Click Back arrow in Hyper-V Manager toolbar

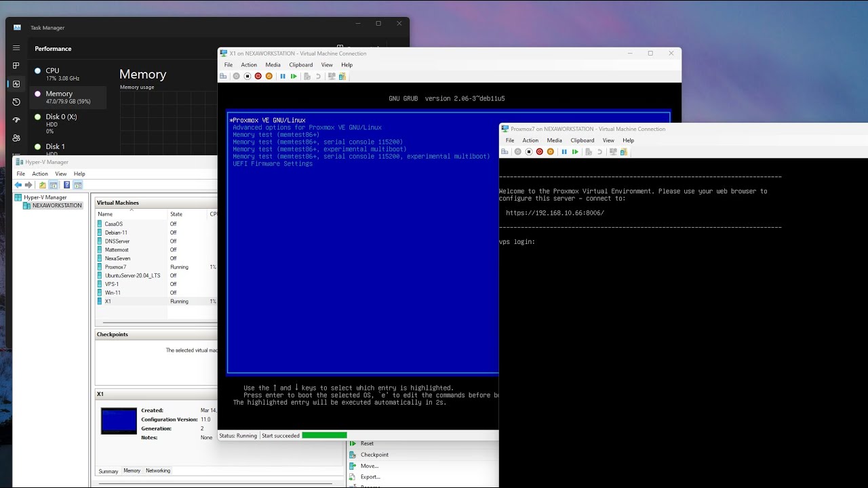tap(18, 185)
